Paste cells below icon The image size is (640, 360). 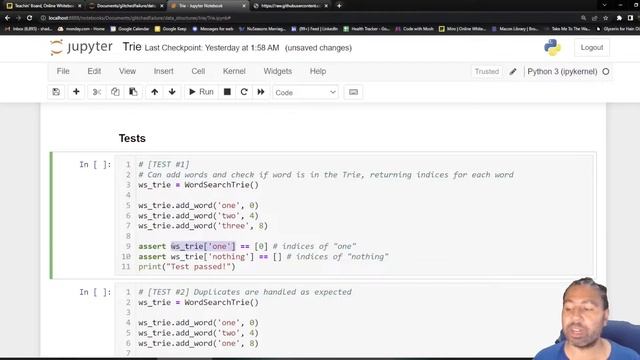tap(133, 92)
